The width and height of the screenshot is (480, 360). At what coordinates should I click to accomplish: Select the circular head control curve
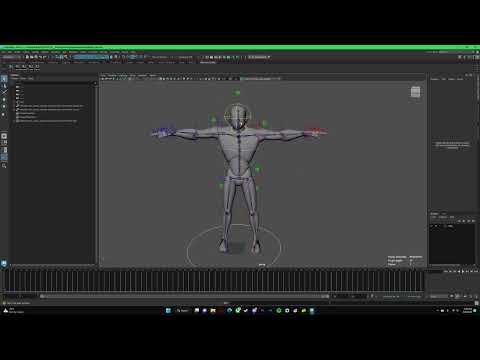tap(237, 115)
